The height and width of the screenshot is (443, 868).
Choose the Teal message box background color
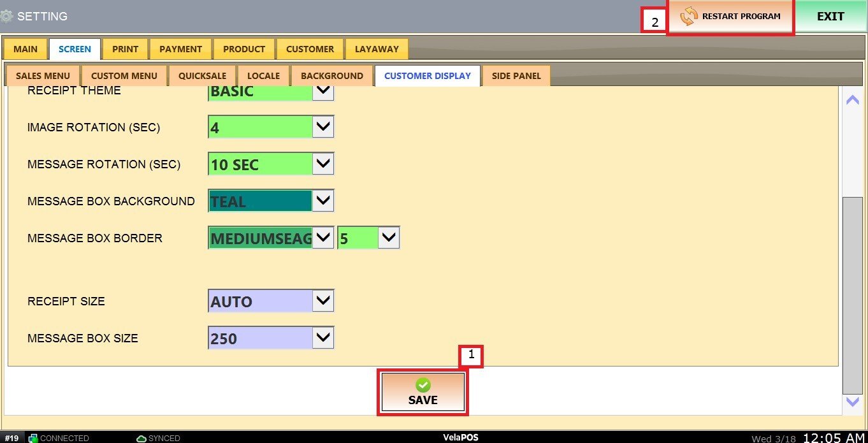pyautogui.click(x=260, y=201)
